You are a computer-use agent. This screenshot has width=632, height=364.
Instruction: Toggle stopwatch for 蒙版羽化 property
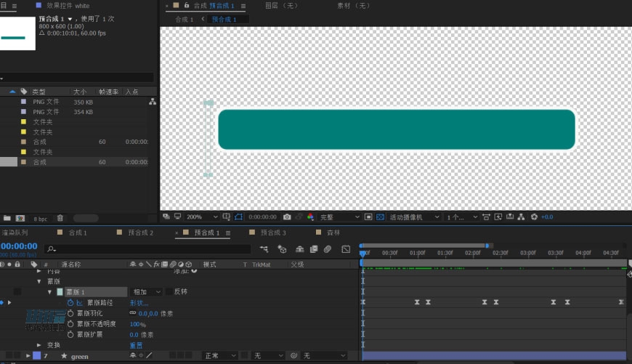pos(70,313)
